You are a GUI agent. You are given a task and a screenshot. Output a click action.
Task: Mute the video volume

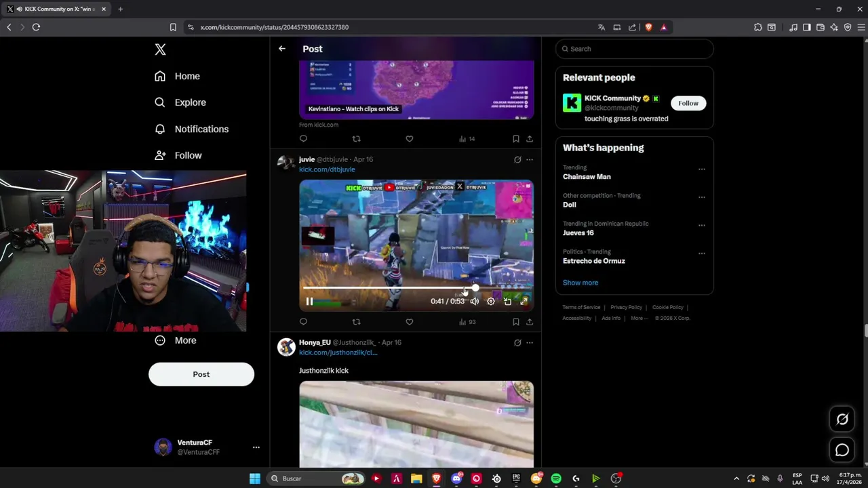pos(475,302)
